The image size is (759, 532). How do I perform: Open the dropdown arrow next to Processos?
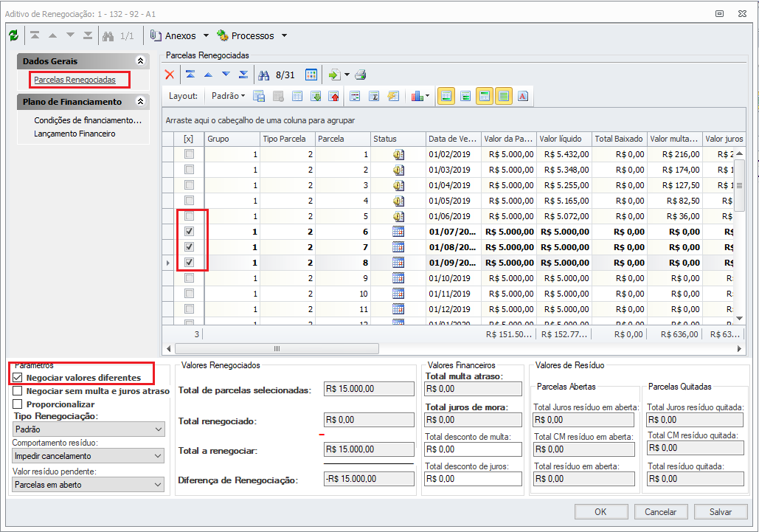[x=284, y=35]
